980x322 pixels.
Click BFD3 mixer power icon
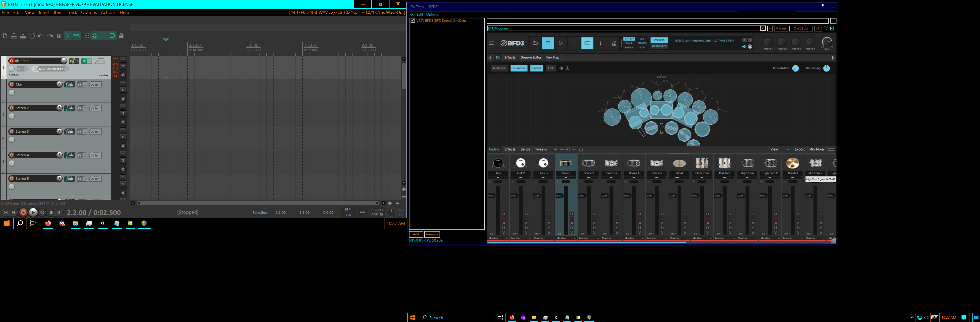[x=581, y=149]
